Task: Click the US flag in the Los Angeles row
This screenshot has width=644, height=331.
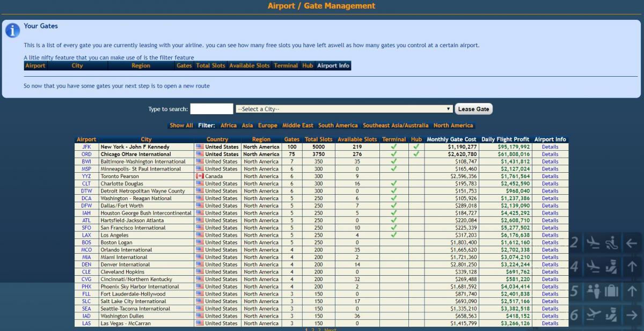Action: coord(200,235)
